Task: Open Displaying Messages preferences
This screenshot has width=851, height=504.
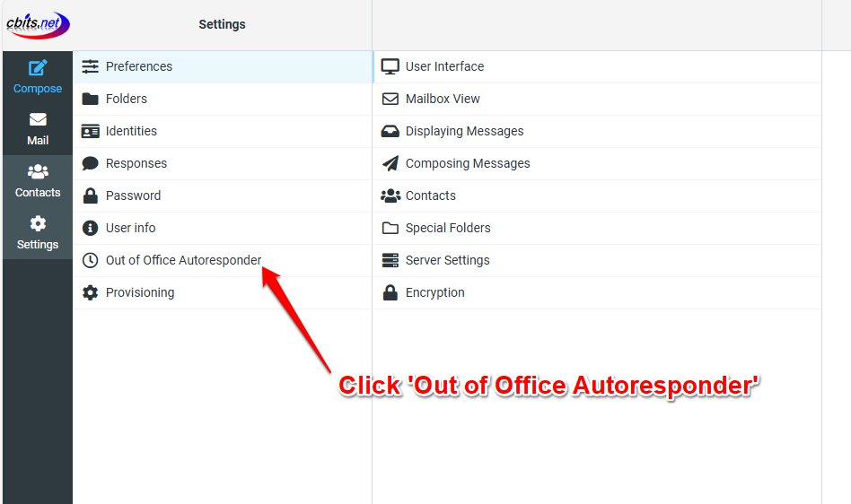Action: click(x=597, y=131)
